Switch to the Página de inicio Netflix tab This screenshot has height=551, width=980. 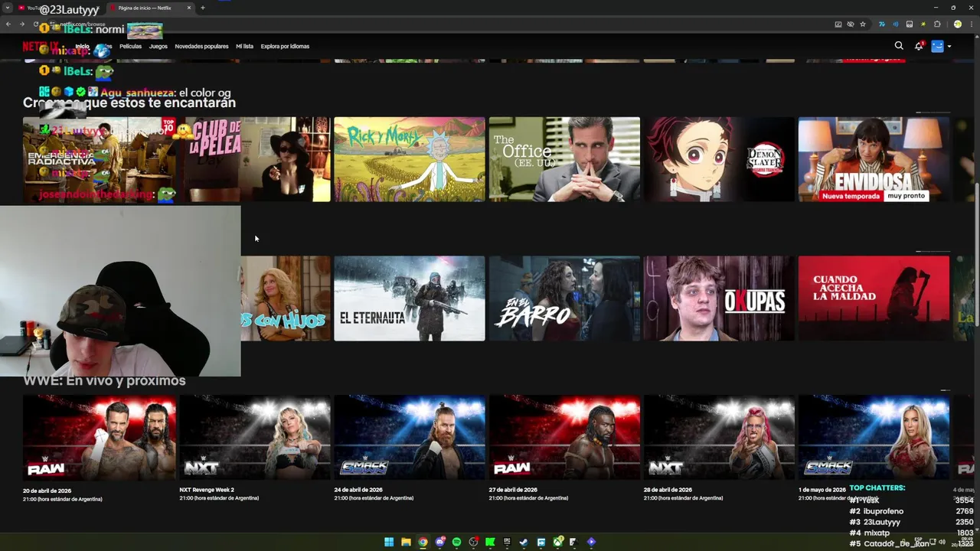point(149,8)
